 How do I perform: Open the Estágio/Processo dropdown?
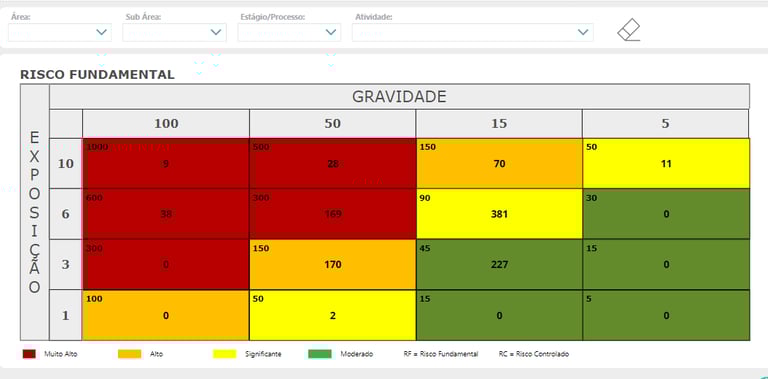(x=289, y=32)
